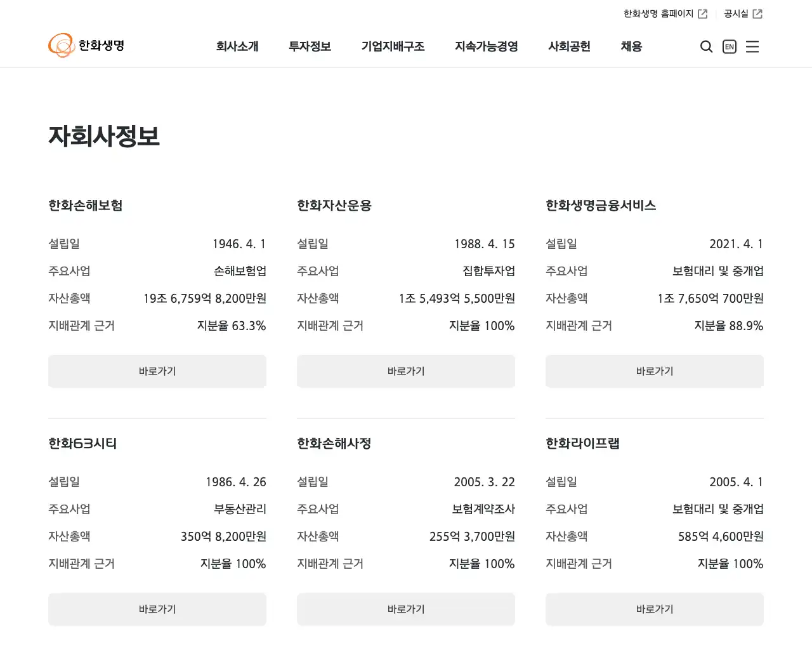Open 회사소개 in the top navigation
The height and width of the screenshot is (650, 812).
pyautogui.click(x=238, y=46)
